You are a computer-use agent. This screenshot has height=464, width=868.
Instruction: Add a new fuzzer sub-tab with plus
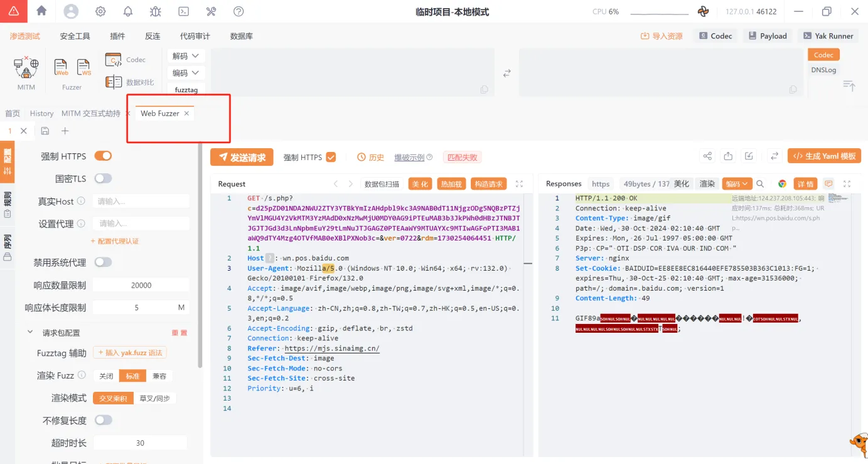click(x=65, y=131)
